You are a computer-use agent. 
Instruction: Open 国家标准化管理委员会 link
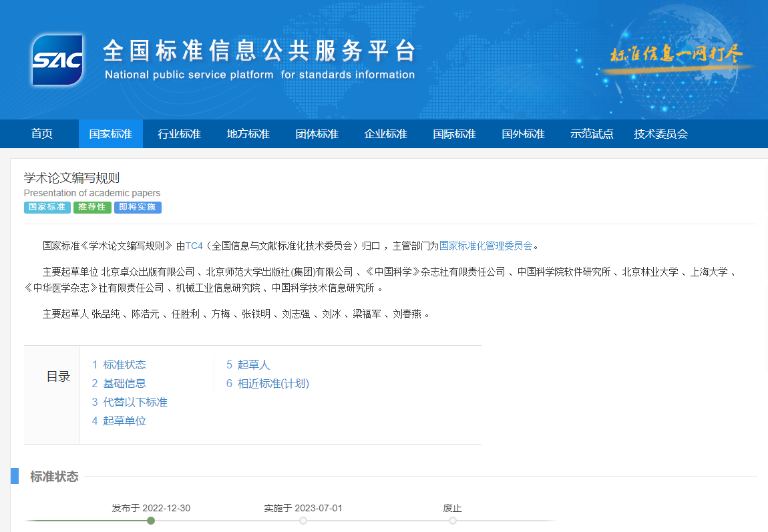(486, 246)
